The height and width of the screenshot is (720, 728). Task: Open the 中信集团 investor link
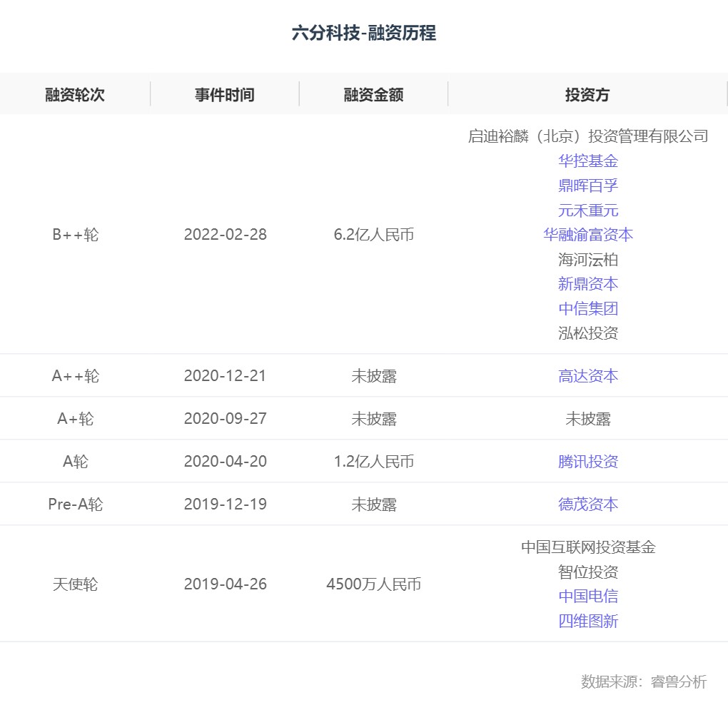pyautogui.click(x=588, y=308)
